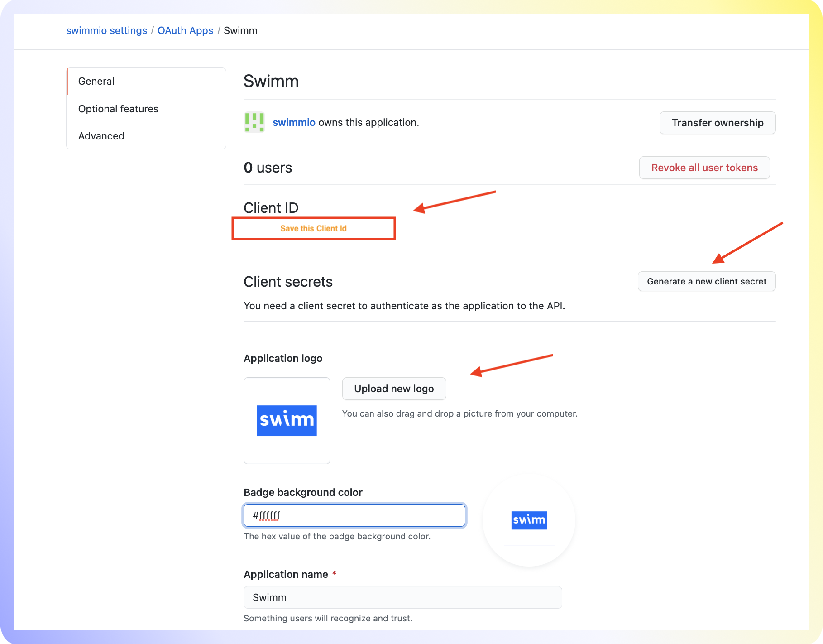The height and width of the screenshot is (644, 823).
Task: Click the 'Application logo' label
Action: coord(283,358)
